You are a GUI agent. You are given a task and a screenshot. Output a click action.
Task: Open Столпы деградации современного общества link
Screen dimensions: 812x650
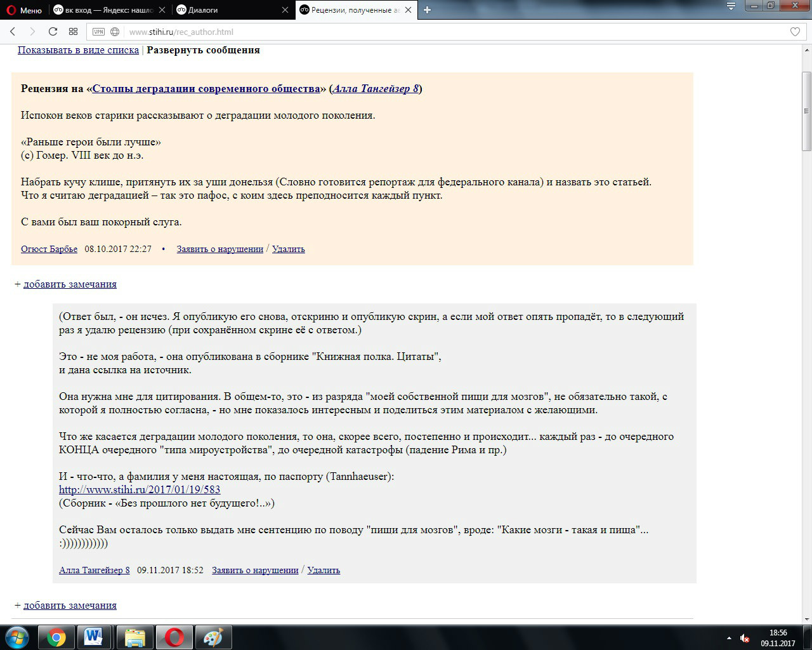click(206, 89)
